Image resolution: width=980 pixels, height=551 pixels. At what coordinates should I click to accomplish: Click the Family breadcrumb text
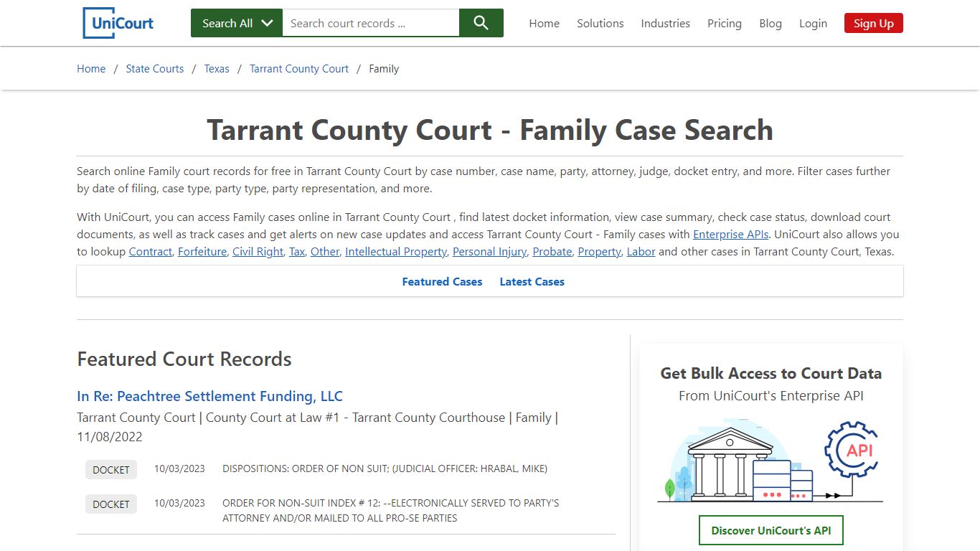click(x=384, y=69)
